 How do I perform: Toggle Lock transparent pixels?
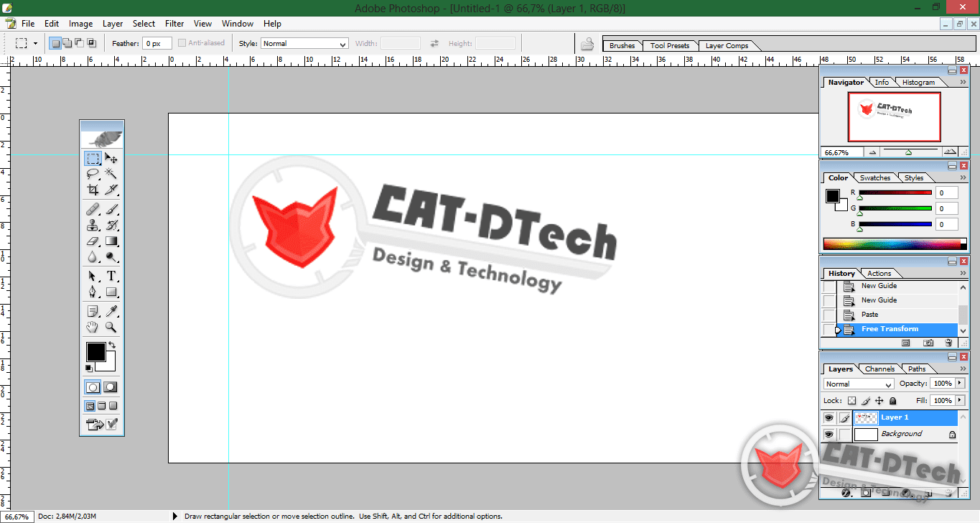tap(852, 401)
